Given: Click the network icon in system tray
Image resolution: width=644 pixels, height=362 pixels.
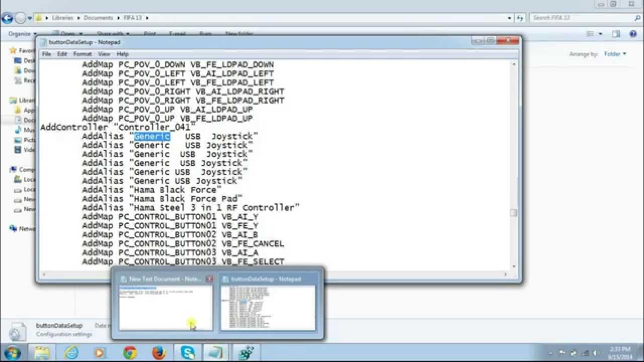Looking at the screenshot, I should pyautogui.click(x=585, y=353).
